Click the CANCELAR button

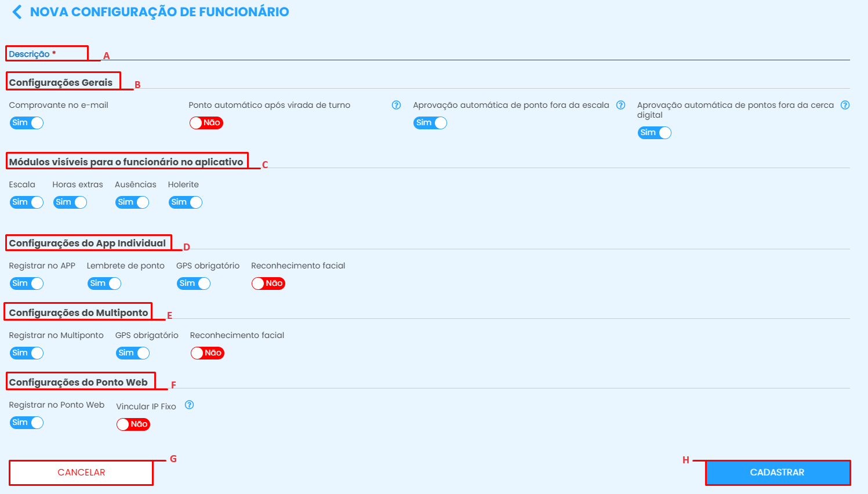pos(81,473)
